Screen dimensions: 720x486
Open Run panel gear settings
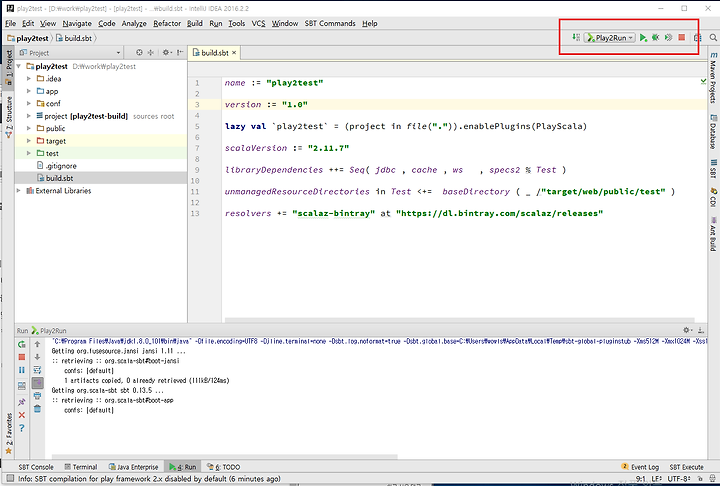pyautogui.click(x=687, y=330)
